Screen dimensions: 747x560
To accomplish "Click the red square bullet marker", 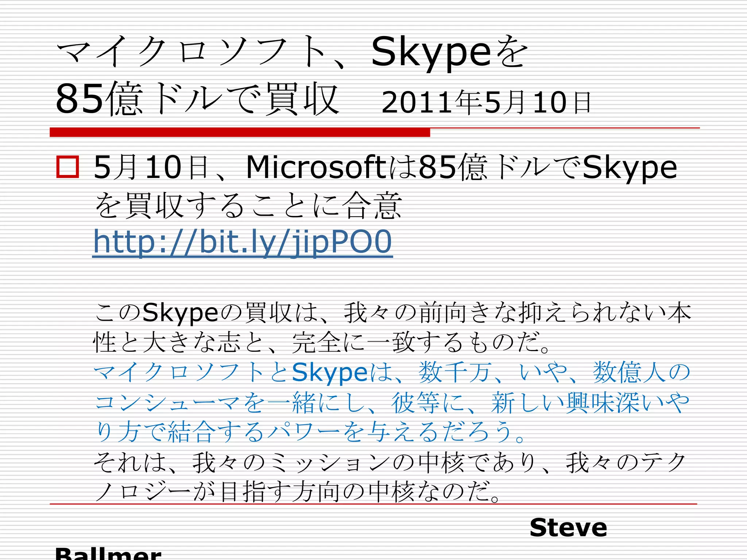I will [x=67, y=167].
